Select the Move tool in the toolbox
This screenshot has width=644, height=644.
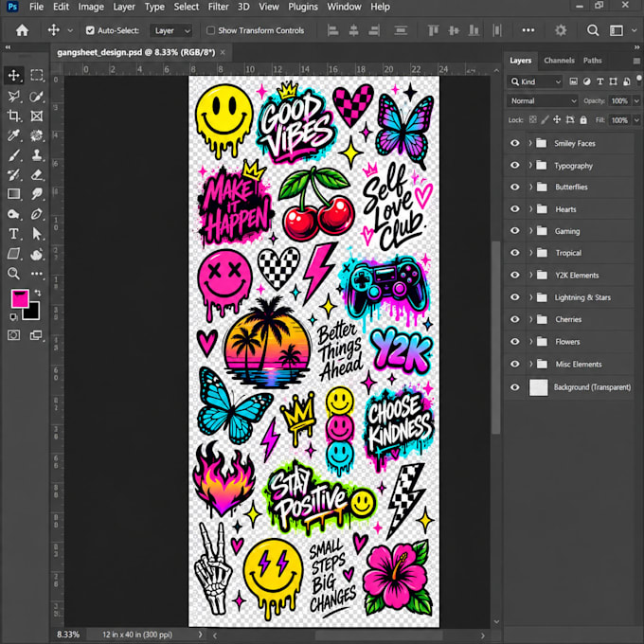click(x=13, y=75)
